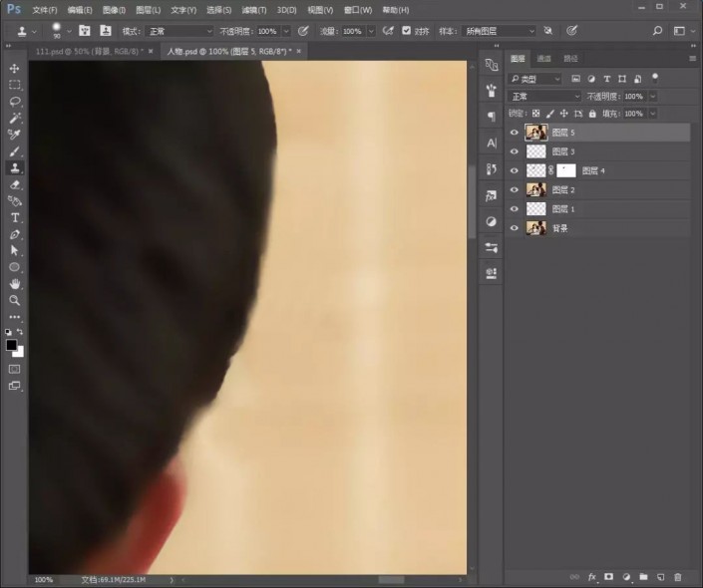The image size is (703, 588).
Task: Select the Horizontal Type tool
Action: click(14, 218)
